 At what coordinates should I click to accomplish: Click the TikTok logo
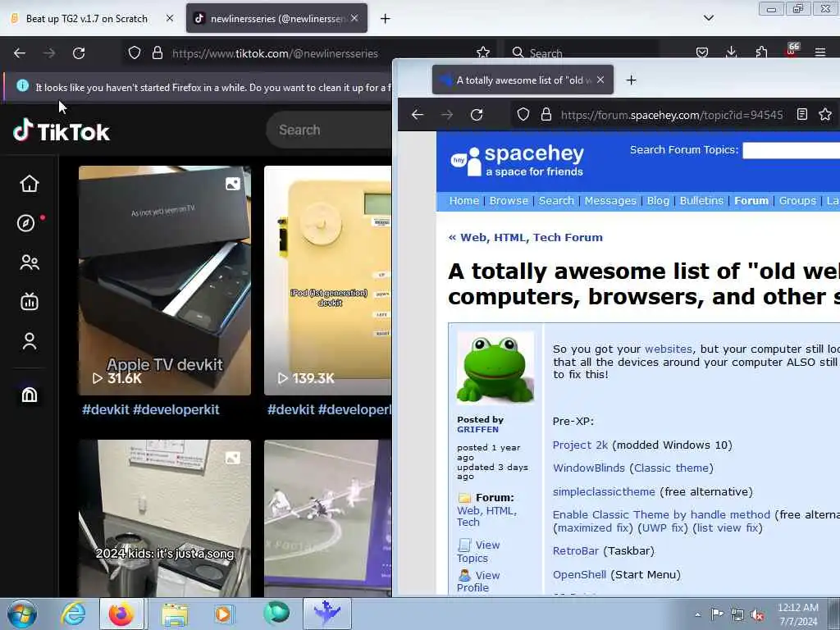(x=62, y=131)
